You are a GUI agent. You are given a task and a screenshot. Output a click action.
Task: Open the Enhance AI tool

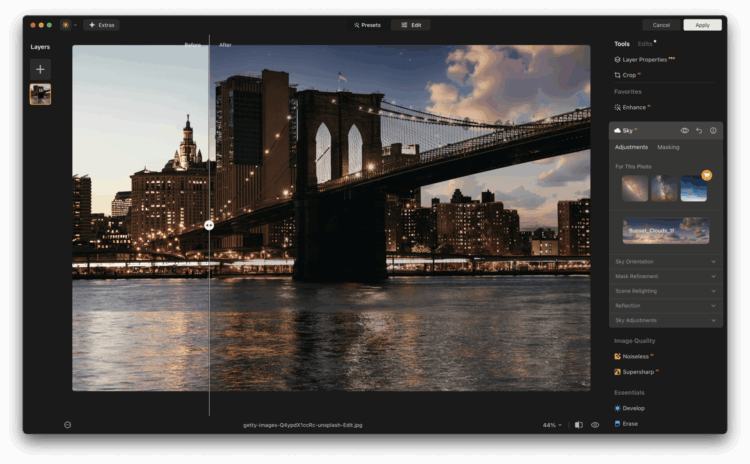[634, 107]
